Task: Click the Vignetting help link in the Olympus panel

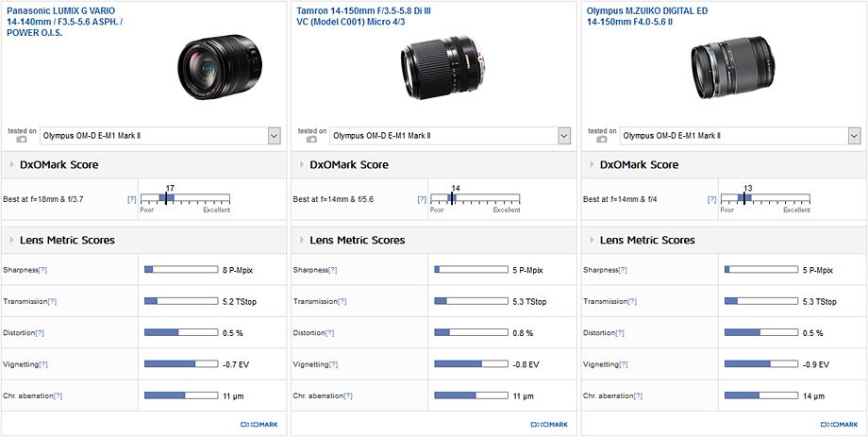Action: [623, 364]
